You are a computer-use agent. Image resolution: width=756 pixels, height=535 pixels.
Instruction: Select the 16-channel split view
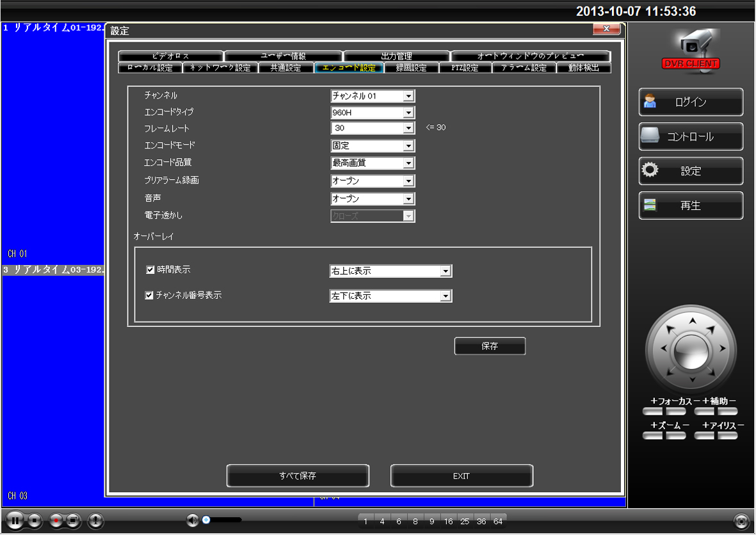pyautogui.click(x=448, y=522)
